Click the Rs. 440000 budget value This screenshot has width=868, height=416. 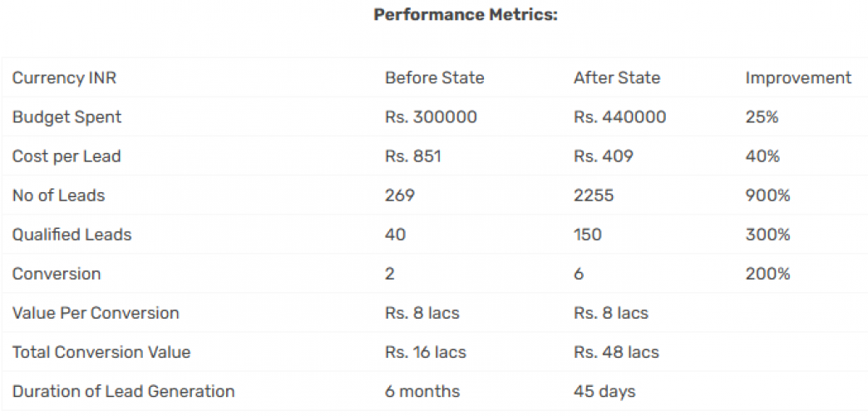(619, 117)
